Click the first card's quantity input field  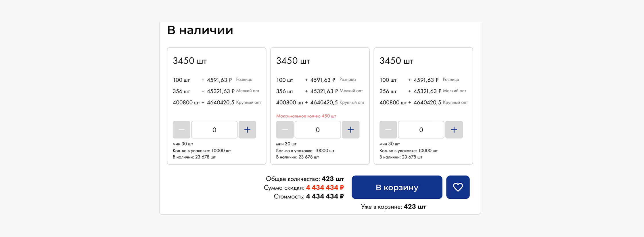pyautogui.click(x=214, y=130)
